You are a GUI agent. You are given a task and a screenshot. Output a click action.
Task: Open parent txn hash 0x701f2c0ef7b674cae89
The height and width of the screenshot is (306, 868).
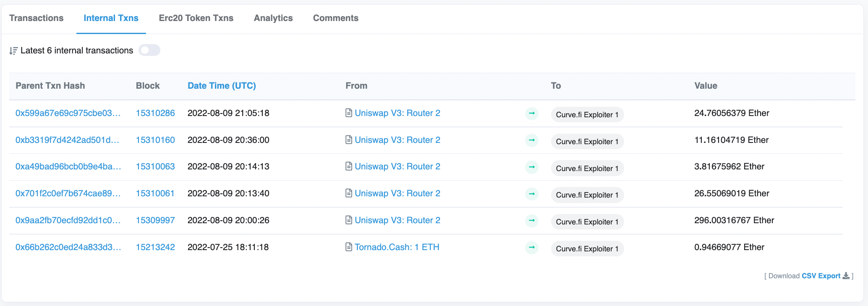tap(68, 193)
